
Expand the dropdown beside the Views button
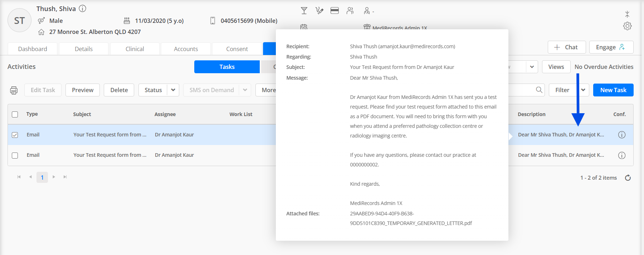(532, 67)
